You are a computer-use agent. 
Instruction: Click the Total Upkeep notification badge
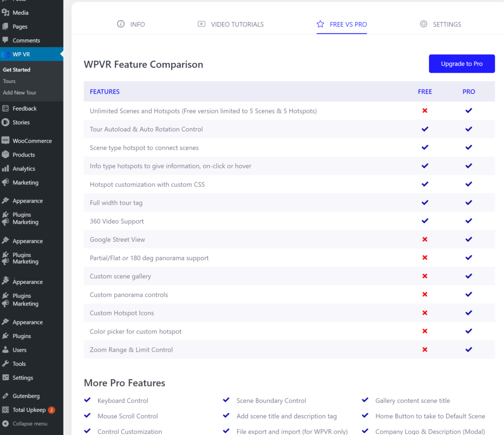coord(51,410)
